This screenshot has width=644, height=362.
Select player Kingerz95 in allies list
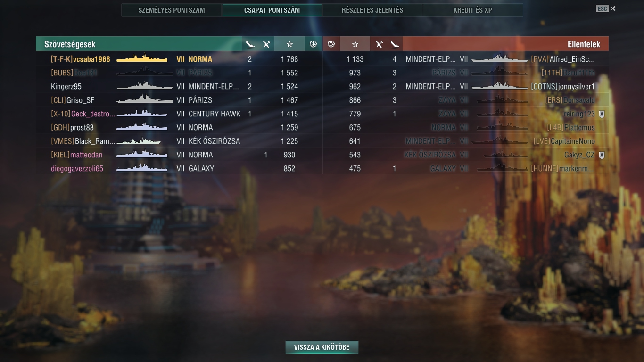[x=66, y=86]
